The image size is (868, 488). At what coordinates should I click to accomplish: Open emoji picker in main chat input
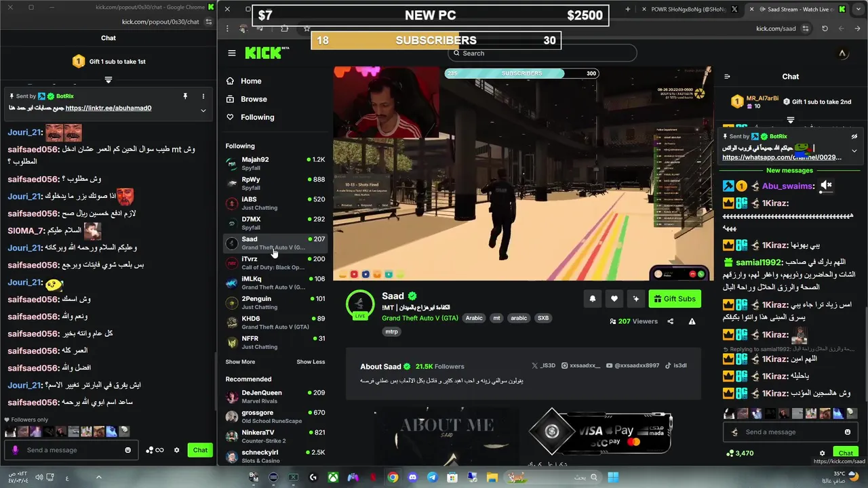click(848, 432)
